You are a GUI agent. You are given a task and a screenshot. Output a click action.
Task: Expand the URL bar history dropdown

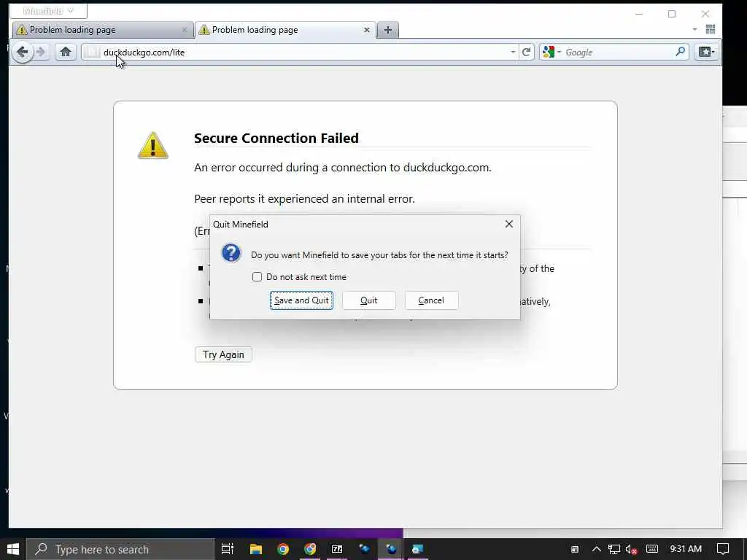(x=513, y=52)
